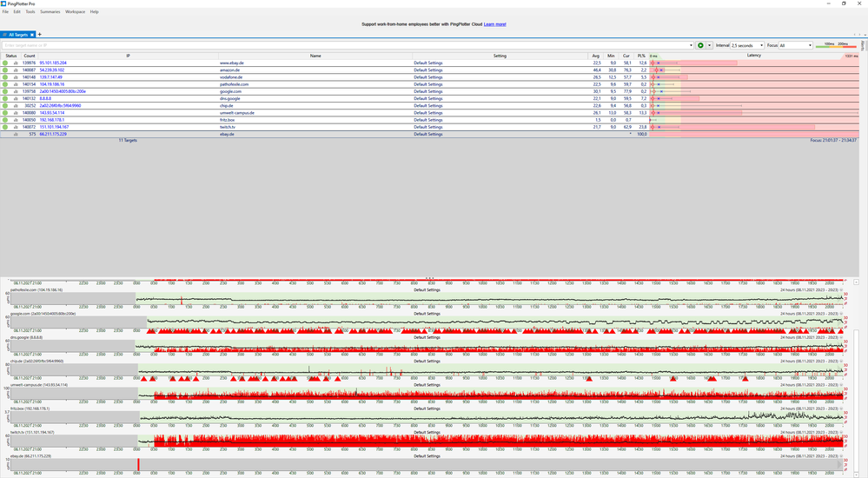Open the Edit menu
The height and width of the screenshot is (478, 868).
pyautogui.click(x=17, y=11)
